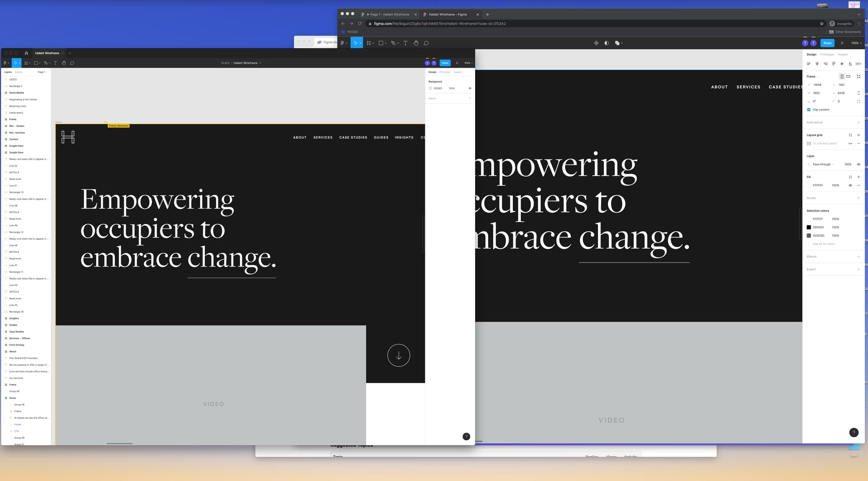Open Pass through blend mode dropdown
Image resolution: width=868 pixels, height=481 pixels.
tap(823, 164)
